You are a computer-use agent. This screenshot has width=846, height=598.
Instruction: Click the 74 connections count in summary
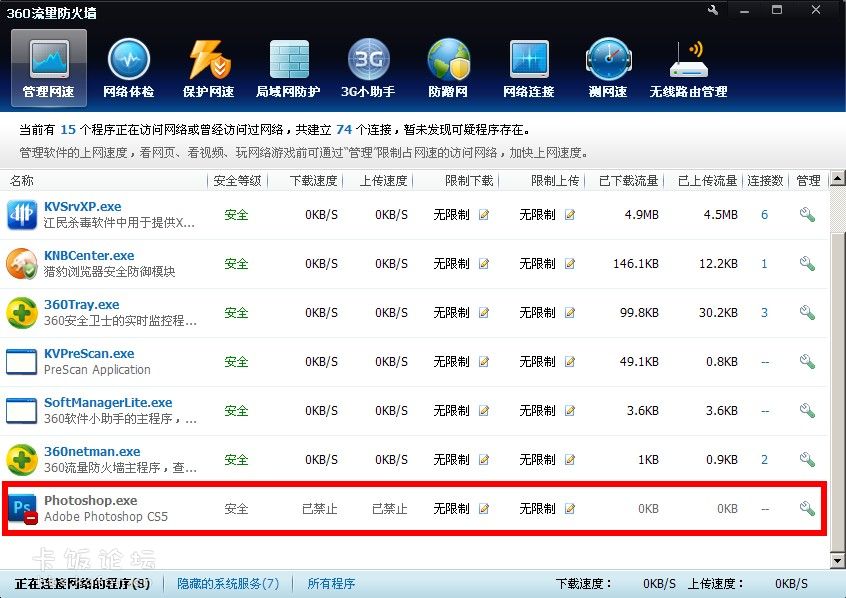coord(344,130)
